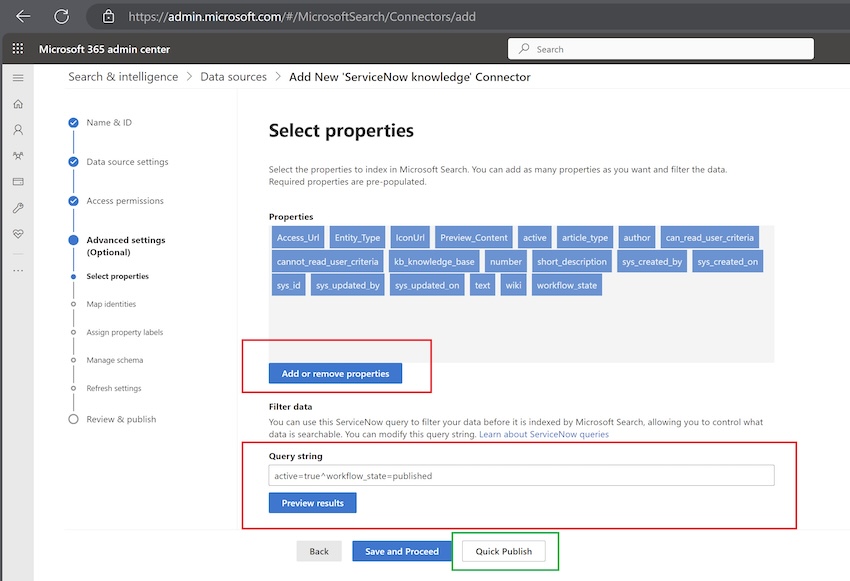Click the browser back arrow
This screenshot has height=581, width=850.
pyautogui.click(x=22, y=16)
